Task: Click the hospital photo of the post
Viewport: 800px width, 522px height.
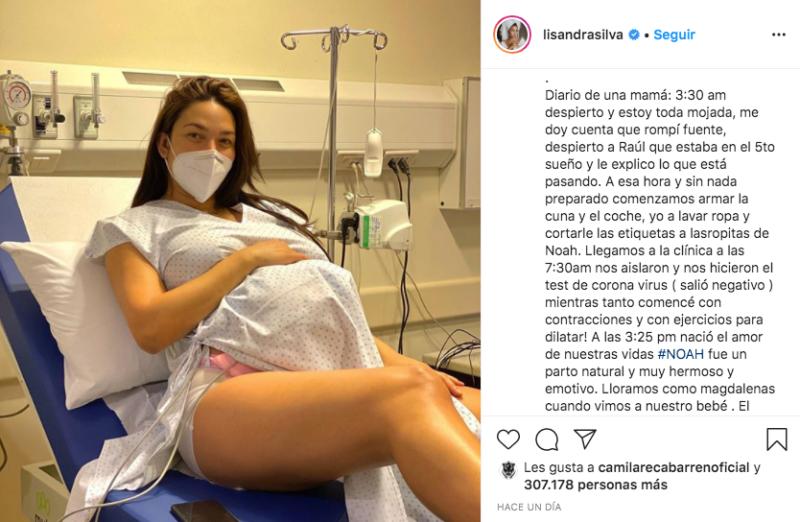Action: 240,261
